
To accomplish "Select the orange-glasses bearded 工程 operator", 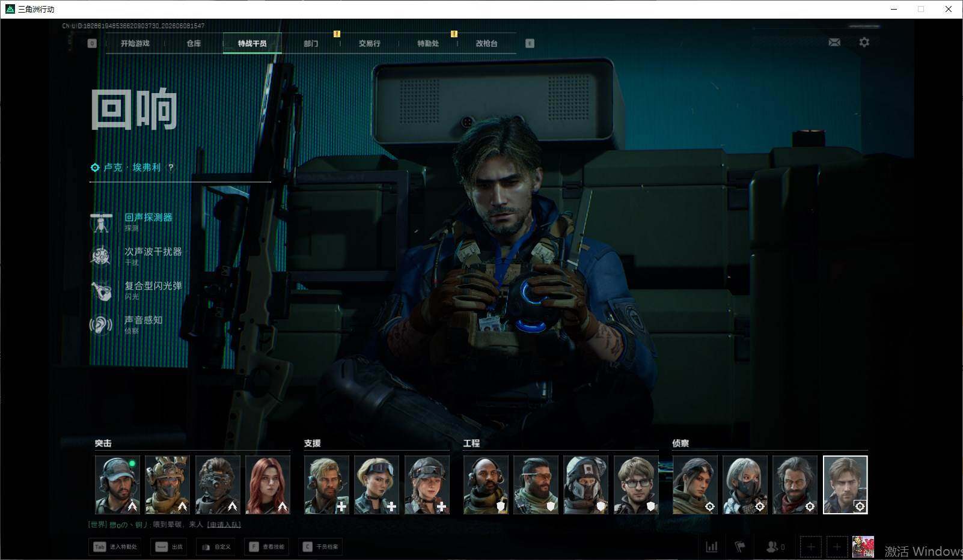I will click(536, 485).
